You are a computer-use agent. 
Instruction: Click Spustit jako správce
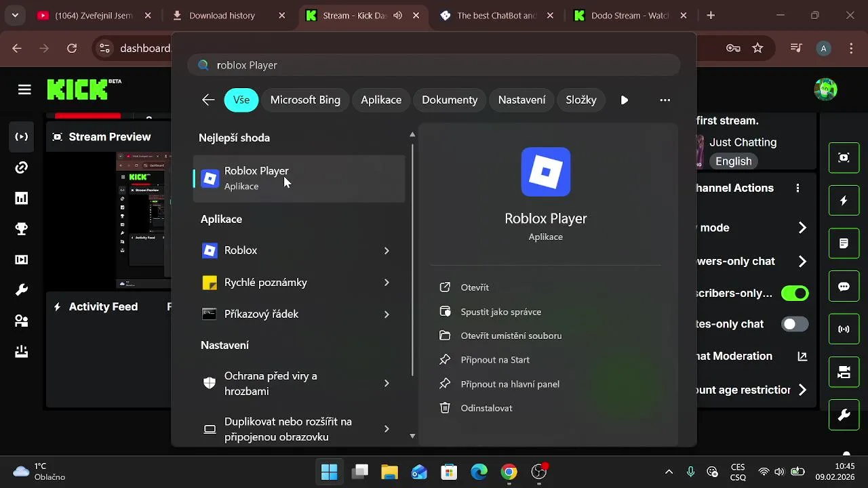pyautogui.click(x=500, y=312)
